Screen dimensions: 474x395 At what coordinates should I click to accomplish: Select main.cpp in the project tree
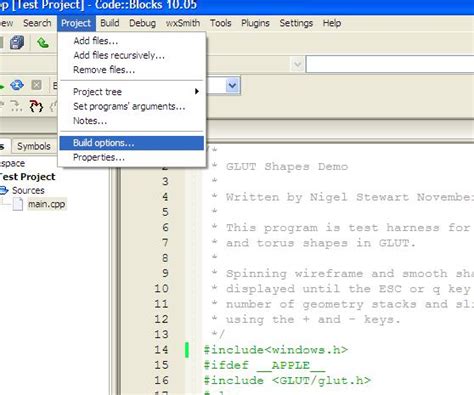pyautogui.click(x=47, y=204)
